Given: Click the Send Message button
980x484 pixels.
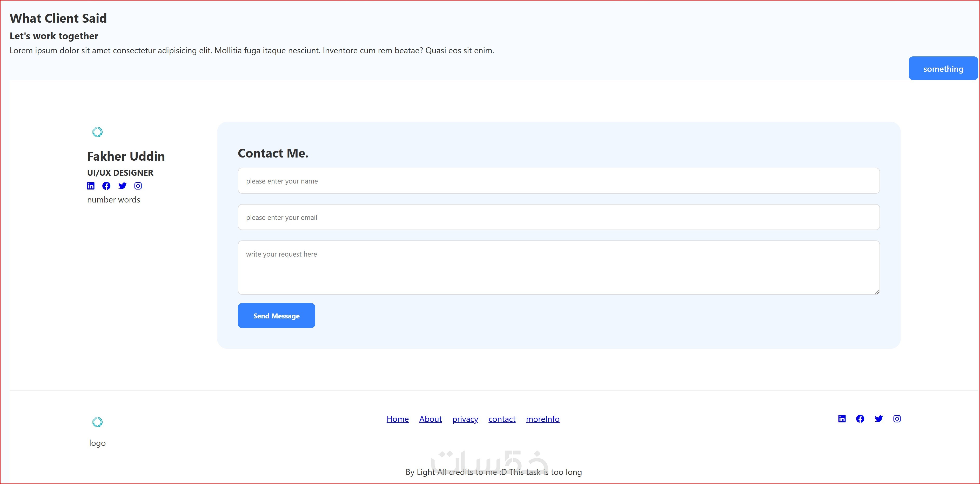Looking at the screenshot, I should 276,316.
